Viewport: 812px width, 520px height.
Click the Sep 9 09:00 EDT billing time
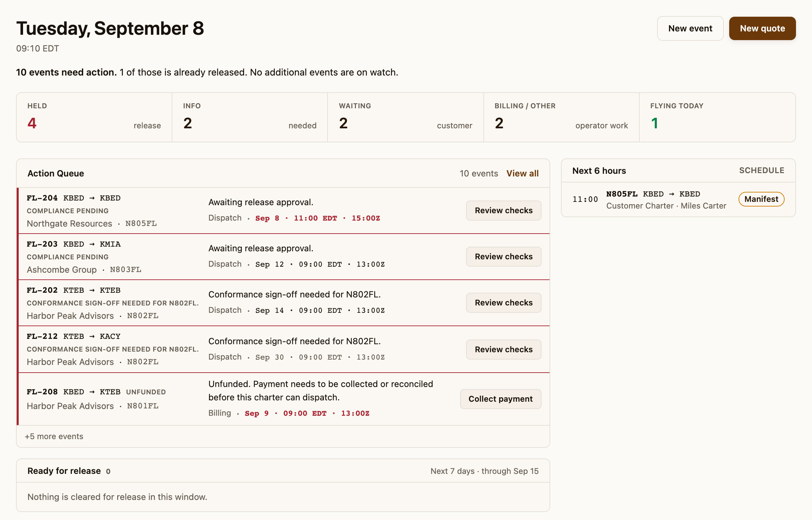(x=307, y=413)
